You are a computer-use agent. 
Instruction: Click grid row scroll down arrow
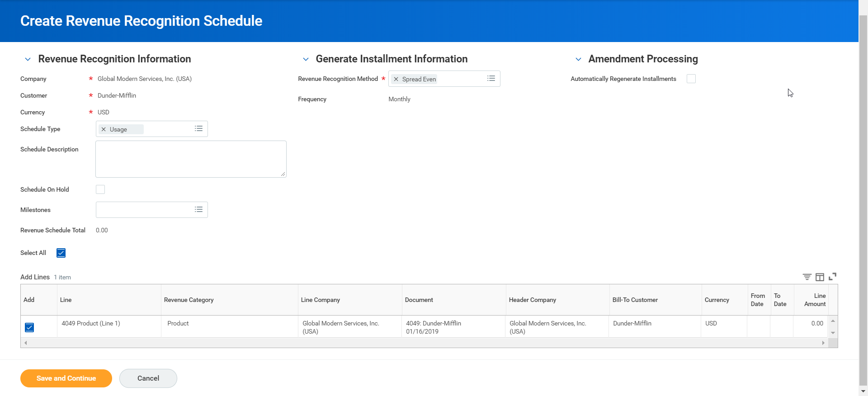point(833,333)
